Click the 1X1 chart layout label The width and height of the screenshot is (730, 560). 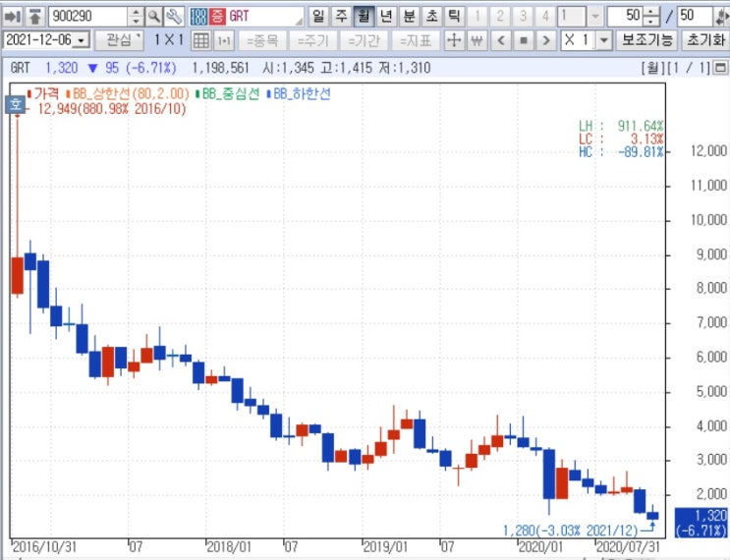click(169, 40)
